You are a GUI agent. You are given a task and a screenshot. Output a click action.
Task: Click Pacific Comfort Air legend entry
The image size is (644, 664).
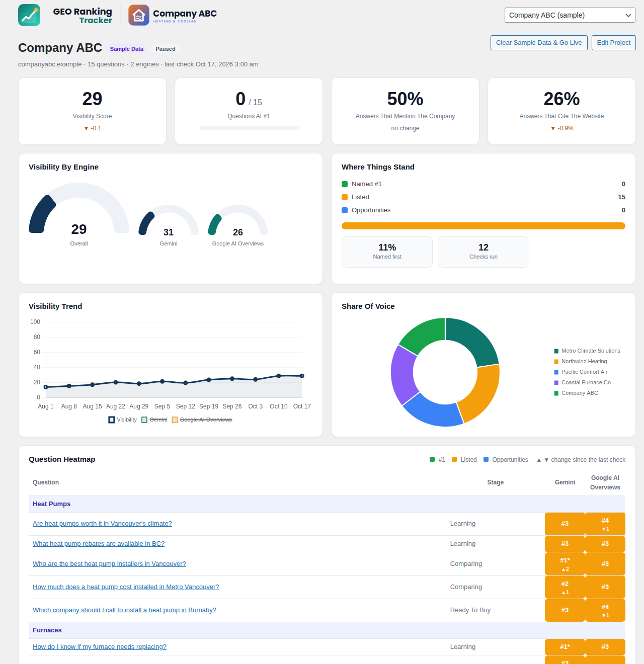(x=581, y=372)
